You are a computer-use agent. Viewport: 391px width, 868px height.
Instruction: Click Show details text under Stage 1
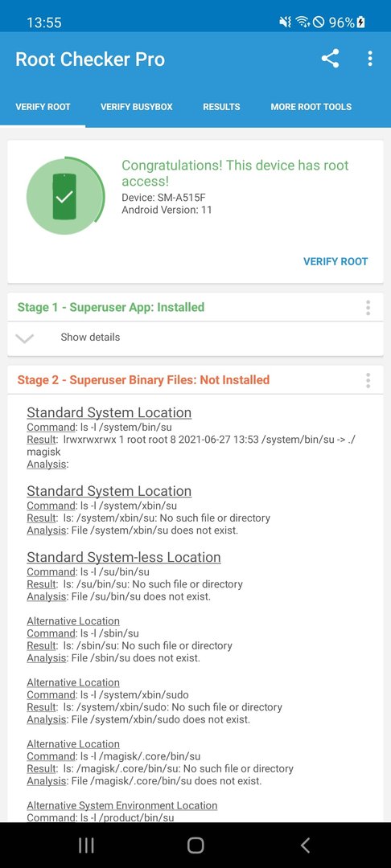click(x=90, y=337)
